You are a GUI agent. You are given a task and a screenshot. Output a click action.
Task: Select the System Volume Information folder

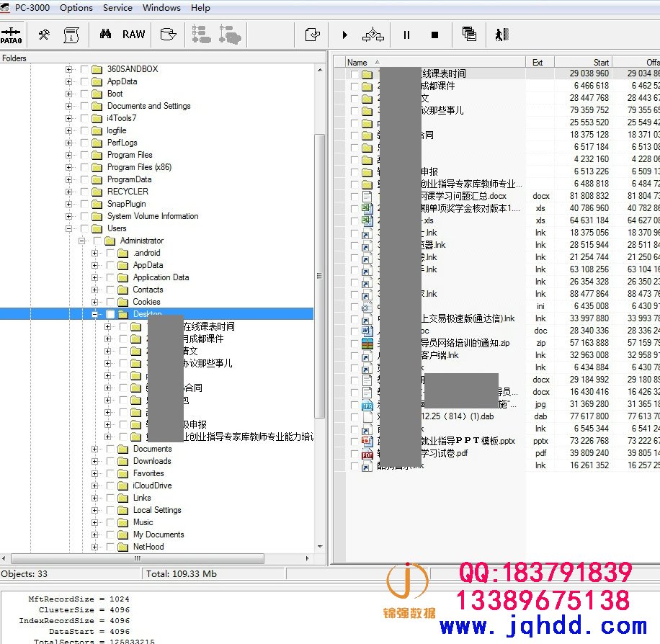tap(153, 216)
